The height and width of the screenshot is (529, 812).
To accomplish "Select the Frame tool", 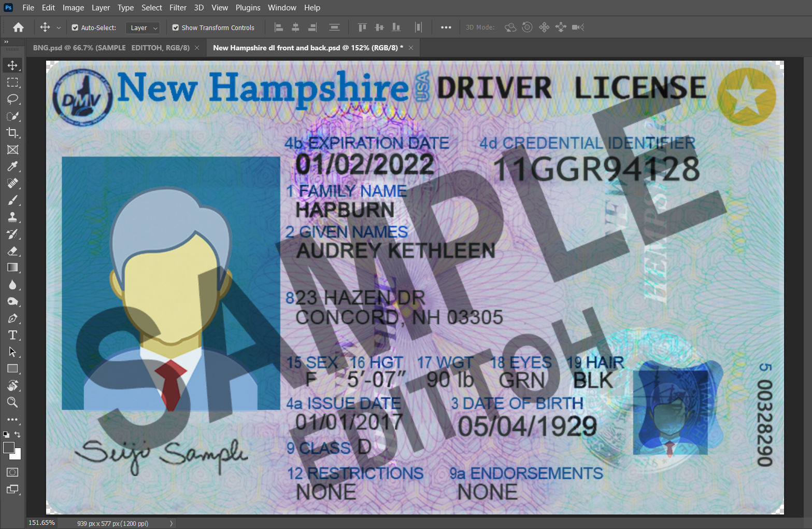I will pyautogui.click(x=12, y=150).
